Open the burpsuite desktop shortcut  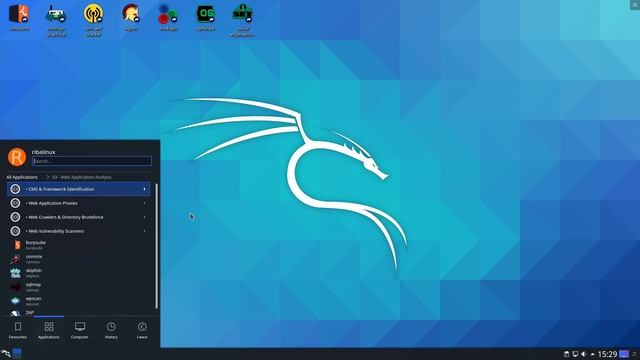19,18
